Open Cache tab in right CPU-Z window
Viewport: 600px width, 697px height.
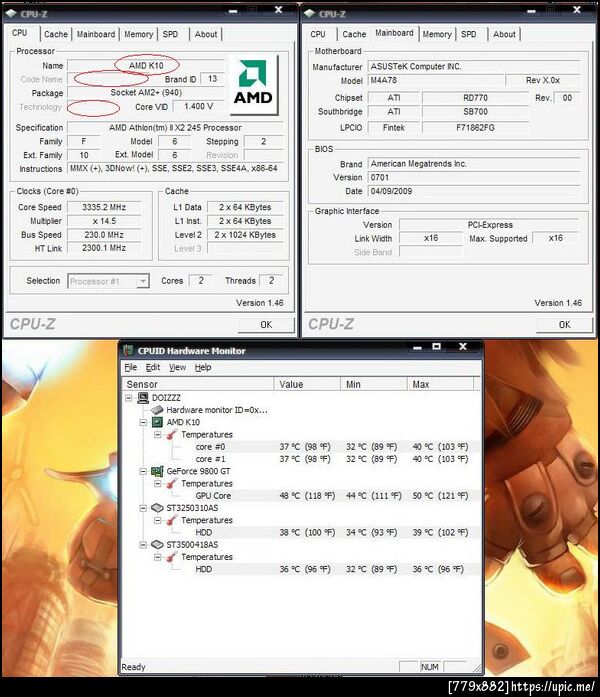(354, 34)
